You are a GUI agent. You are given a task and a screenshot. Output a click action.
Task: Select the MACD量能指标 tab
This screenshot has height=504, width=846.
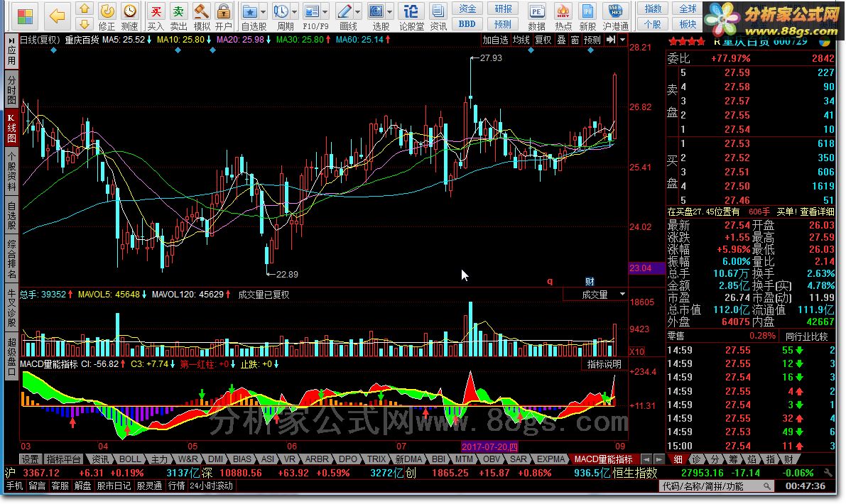pyautogui.click(x=603, y=459)
